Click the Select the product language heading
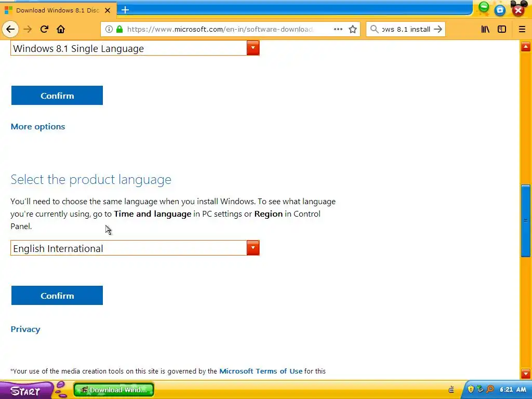Viewport: 532px width, 399px height. point(91,179)
